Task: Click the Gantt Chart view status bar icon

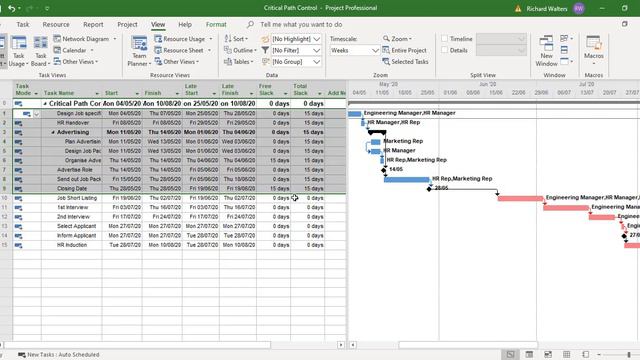Action: [510, 354]
